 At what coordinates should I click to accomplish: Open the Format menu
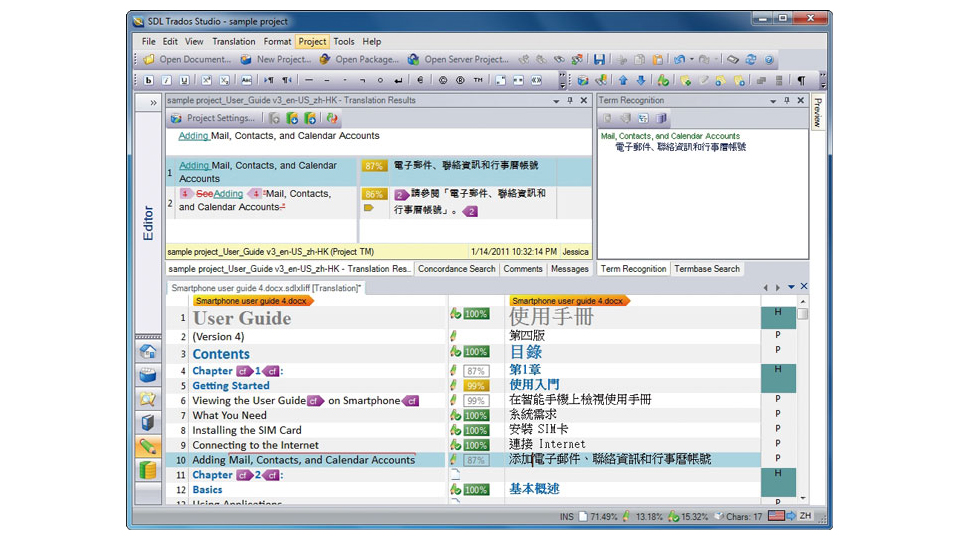(x=277, y=42)
